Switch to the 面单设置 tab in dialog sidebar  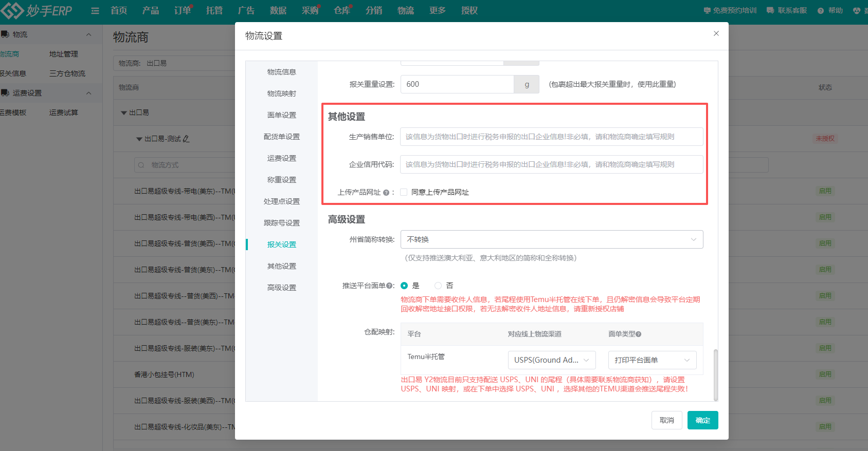pos(281,115)
